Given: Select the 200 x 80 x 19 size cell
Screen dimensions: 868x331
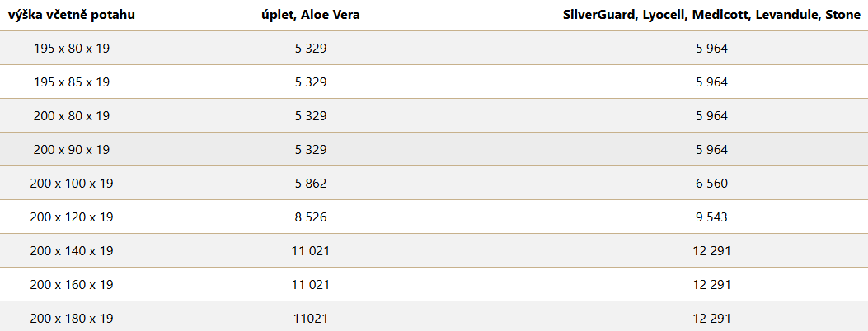Looking at the screenshot, I should tap(72, 115).
